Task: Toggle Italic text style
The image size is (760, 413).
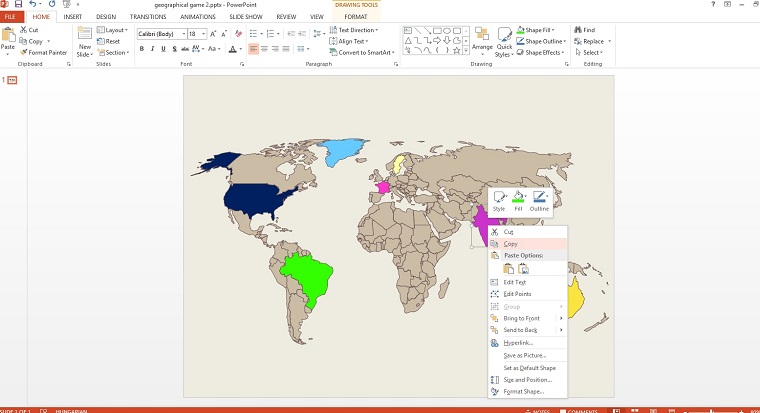Action: click(x=154, y=49)
